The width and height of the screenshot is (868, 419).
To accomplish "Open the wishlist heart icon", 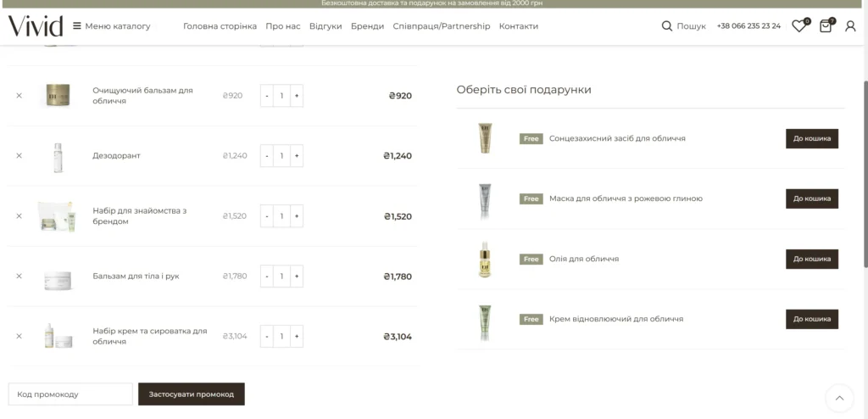I will [800, 25].
